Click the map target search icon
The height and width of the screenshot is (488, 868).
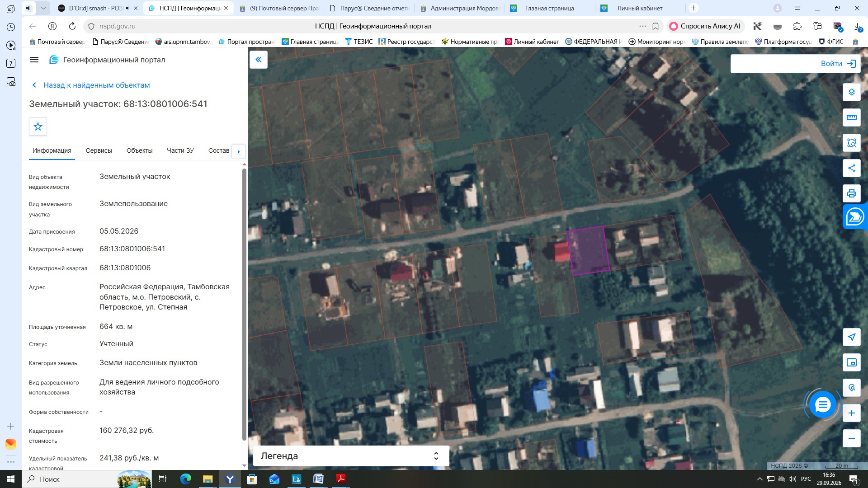pyautogui.click(x=852, y=388)
